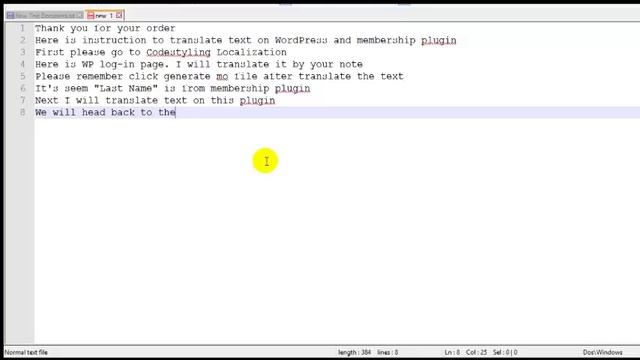
Task: Click 'Normal text file' in status bar
Action: point(26,352)
